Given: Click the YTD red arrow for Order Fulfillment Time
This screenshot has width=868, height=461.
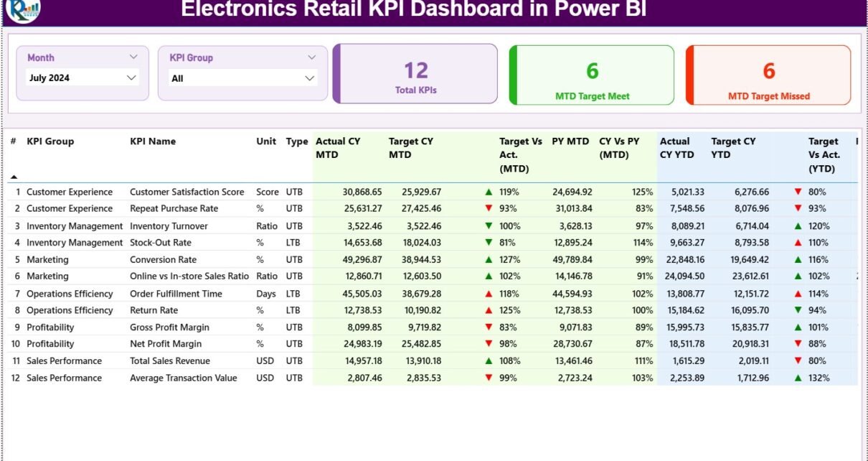Looking at the screenshot, I should tap(798, 293).
